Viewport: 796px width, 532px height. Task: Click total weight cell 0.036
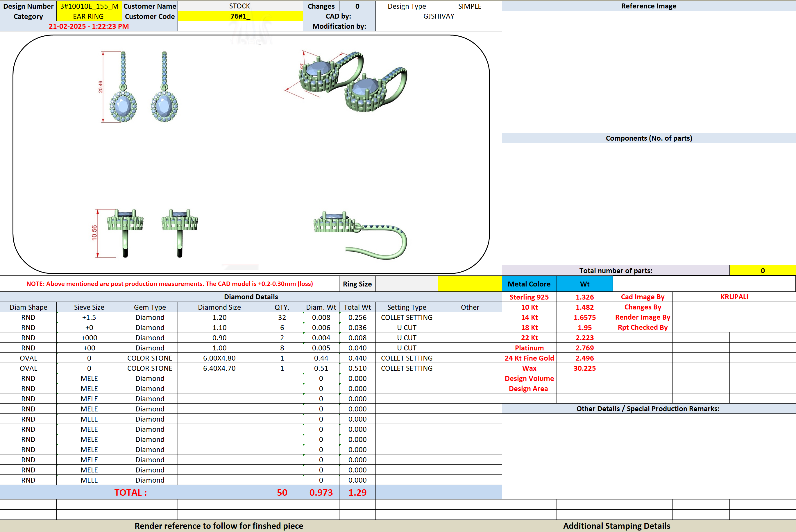(357, 327)
